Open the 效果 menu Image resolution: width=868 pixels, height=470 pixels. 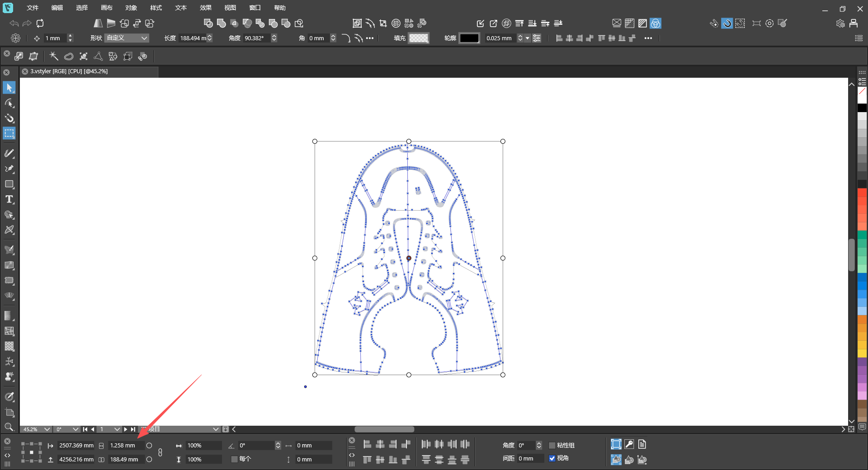(206, 8)
